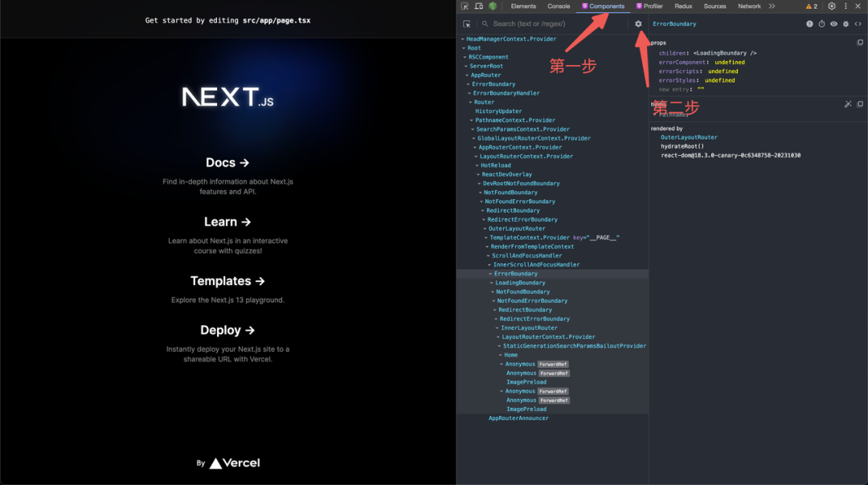Select the TemplateContext.Provider tree row

(x=552, y=237)
